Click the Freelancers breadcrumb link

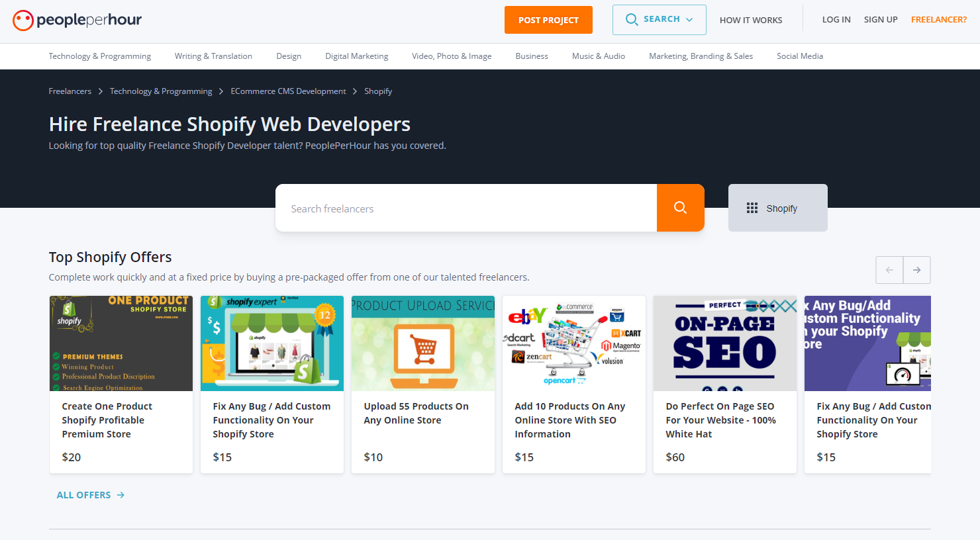(70, 91)
